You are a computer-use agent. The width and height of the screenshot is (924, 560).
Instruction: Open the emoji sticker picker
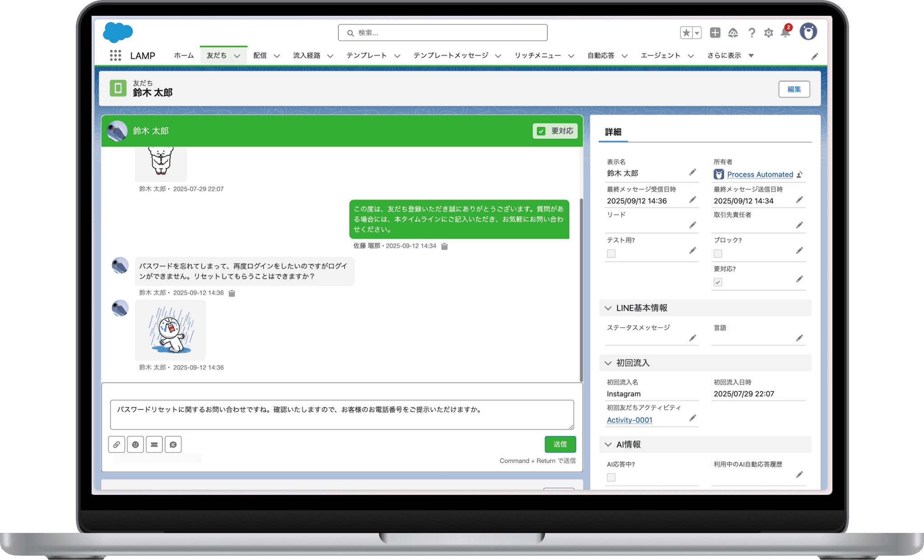point(135,444)
